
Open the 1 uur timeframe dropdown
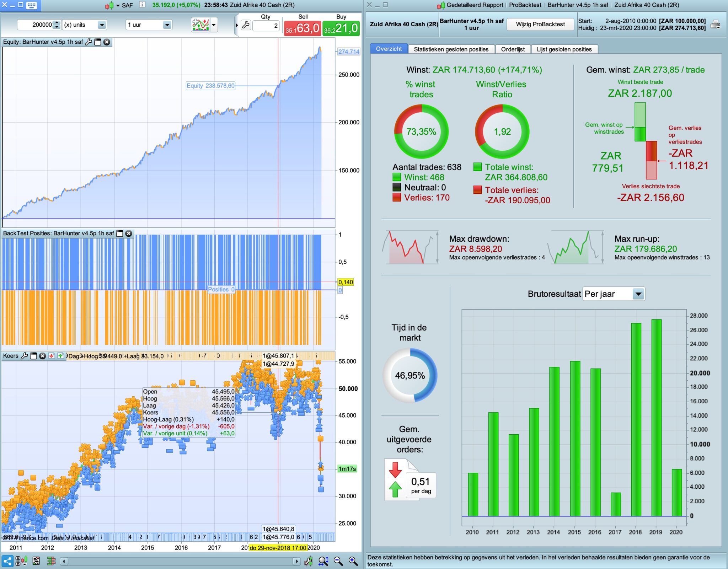click(167, 25)
